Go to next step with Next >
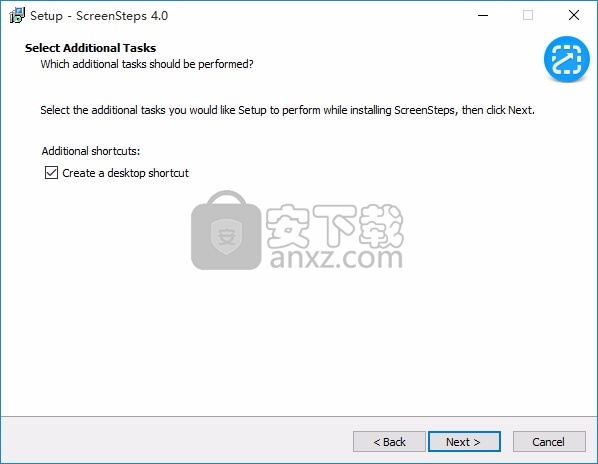 464,442
